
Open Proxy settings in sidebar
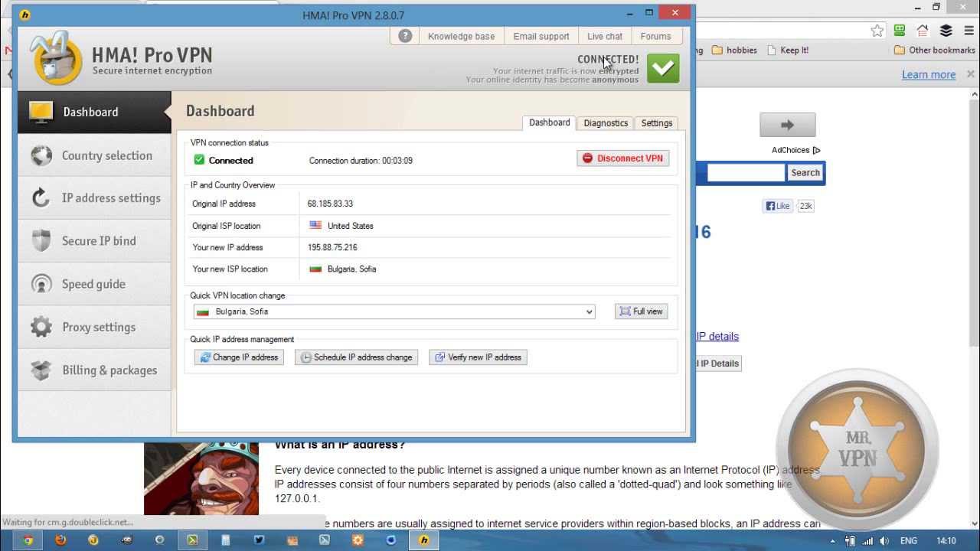pos(94,327)
